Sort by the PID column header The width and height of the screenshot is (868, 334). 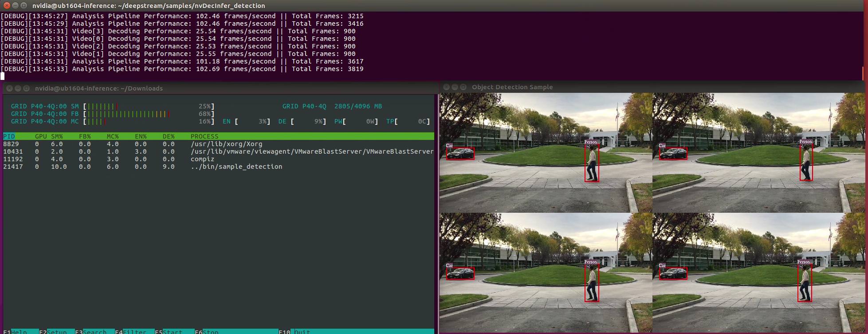tap(9, 136)
